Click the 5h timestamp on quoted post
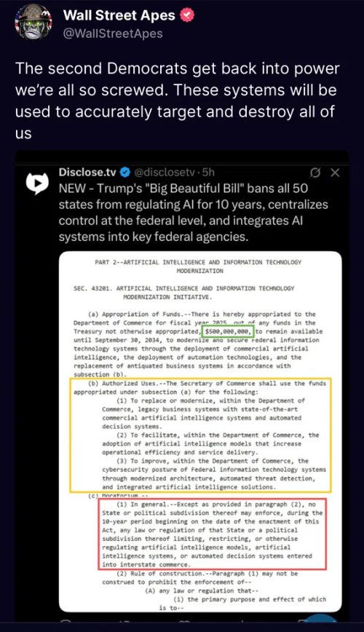364x632 pixels. pos(208,173)
